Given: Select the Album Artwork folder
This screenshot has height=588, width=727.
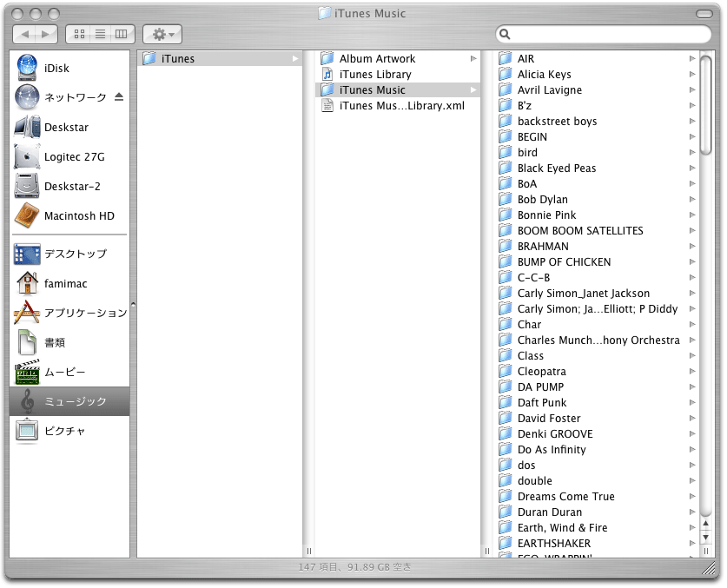Looking at the screenshot, I should point(398,59).
